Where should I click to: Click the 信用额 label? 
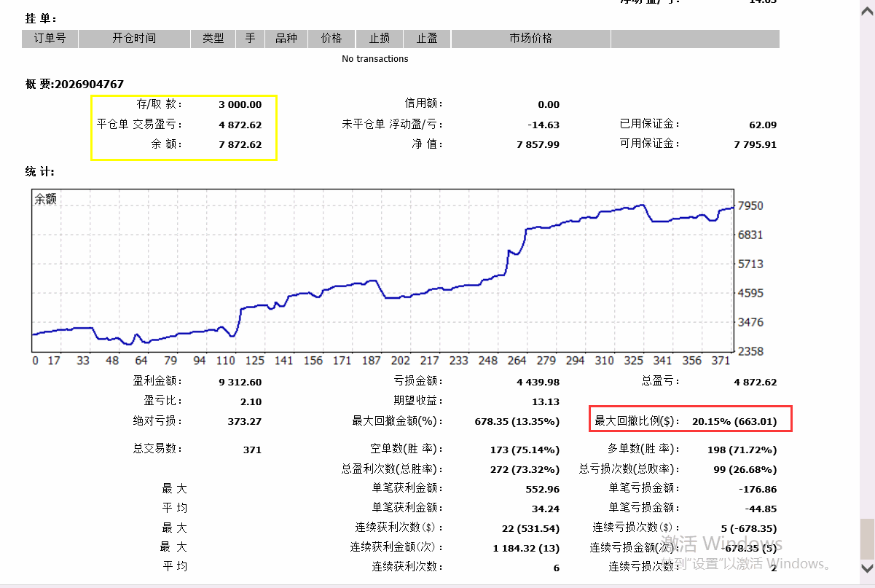click(423, 104)
